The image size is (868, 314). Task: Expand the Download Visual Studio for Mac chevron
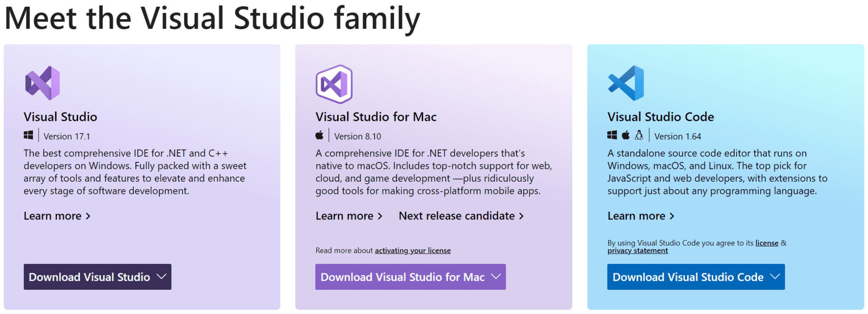pyautogui.click(x=495, y=277)
